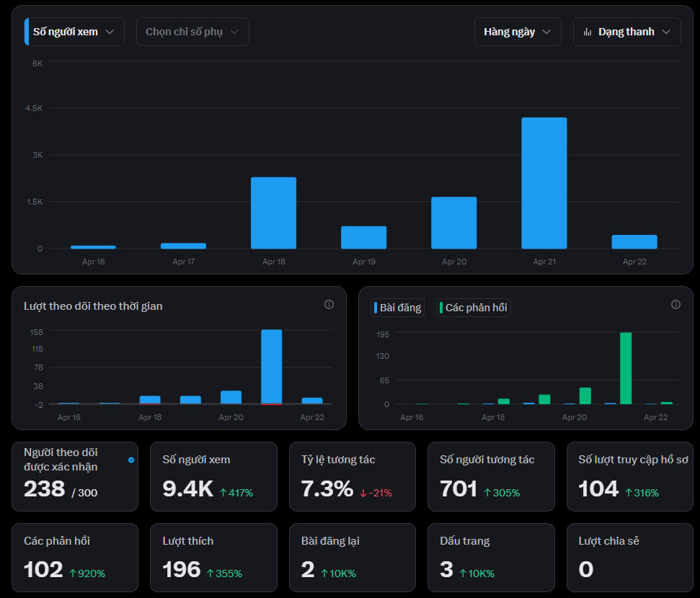Click the Apr 21 axis label in main chart
The height and width of the screenshot is (598, 700).
tap(544, 262)
